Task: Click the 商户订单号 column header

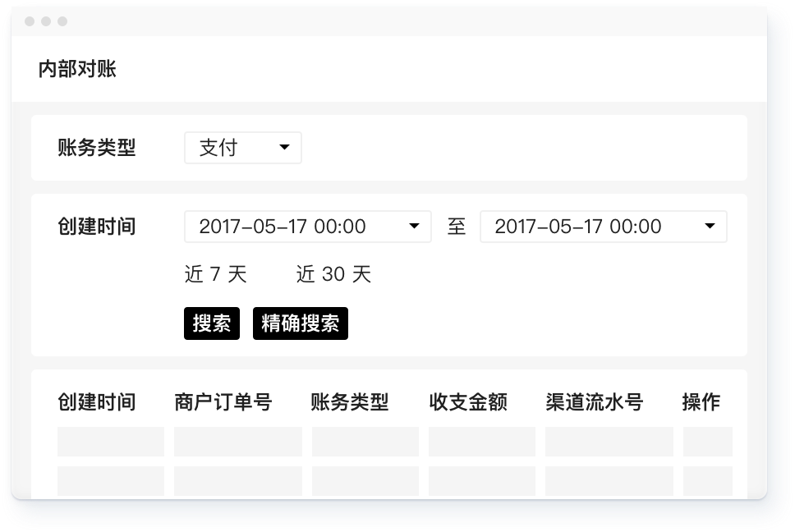Action: click(223, 402)
